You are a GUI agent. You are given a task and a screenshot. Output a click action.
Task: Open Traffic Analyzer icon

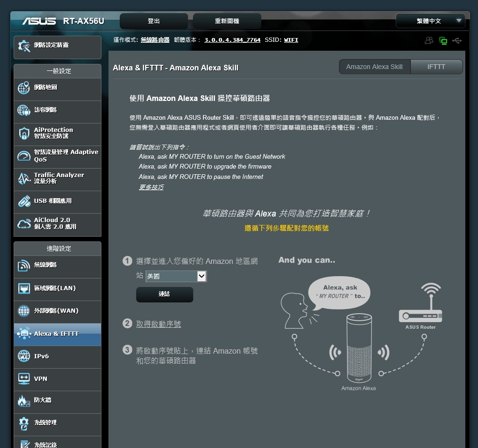click(x=24, y=178)
